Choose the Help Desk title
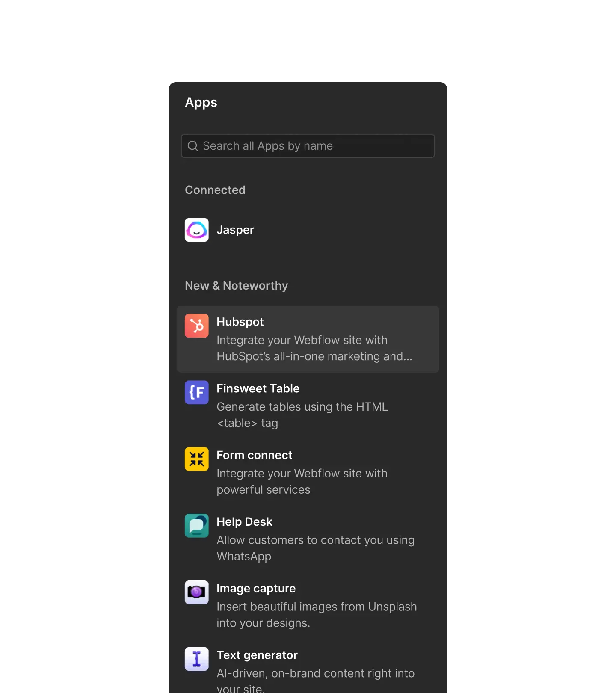616x693 pixels. [x=244, y=522]
